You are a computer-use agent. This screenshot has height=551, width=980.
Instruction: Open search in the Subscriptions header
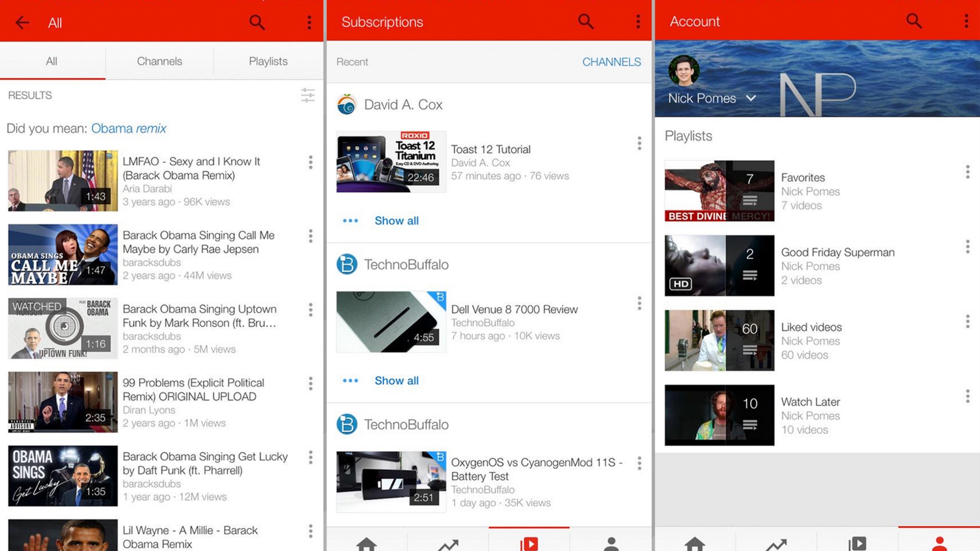click(585, 21)
